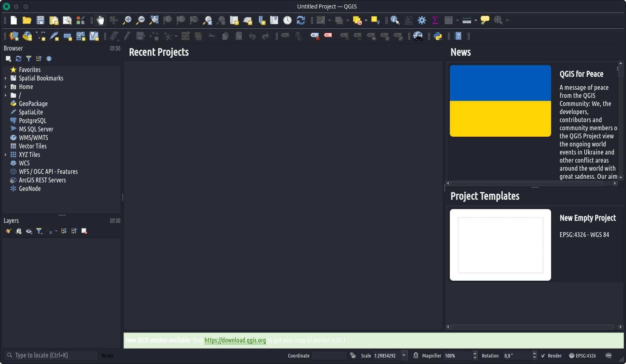
Task: Open the Manage Map Themes eye dropdown
Action: pos(29,231)
